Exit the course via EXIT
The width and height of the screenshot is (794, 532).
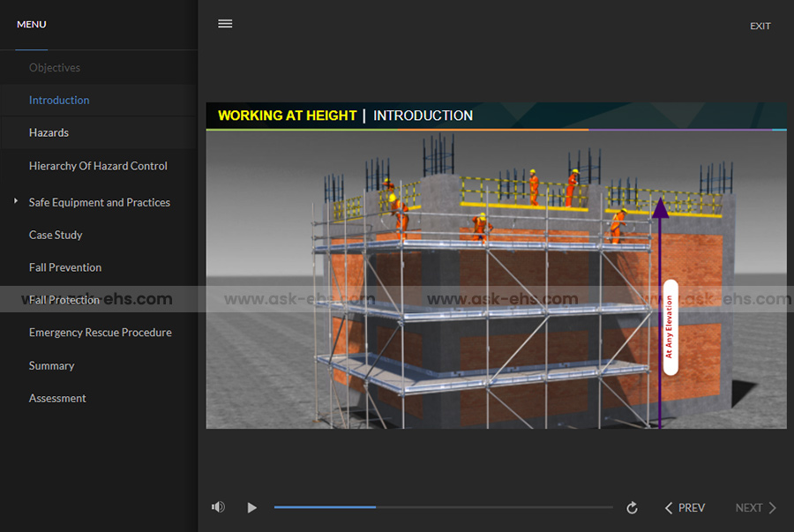pyautogui.click(x=760, y=26)
